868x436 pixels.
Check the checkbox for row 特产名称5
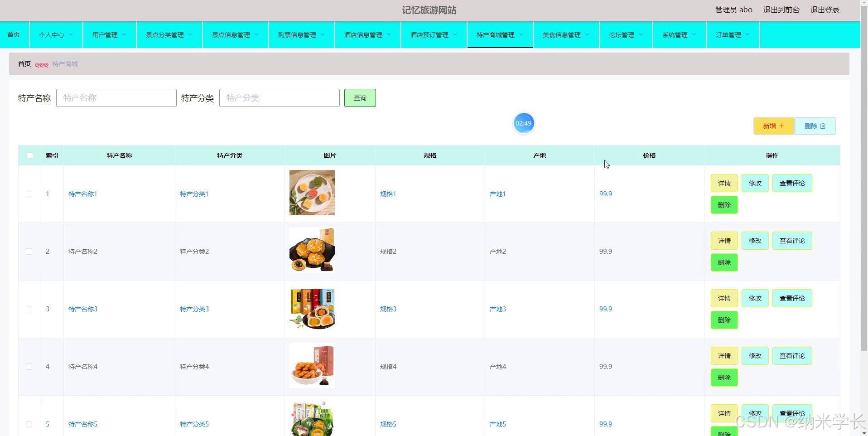29,424
